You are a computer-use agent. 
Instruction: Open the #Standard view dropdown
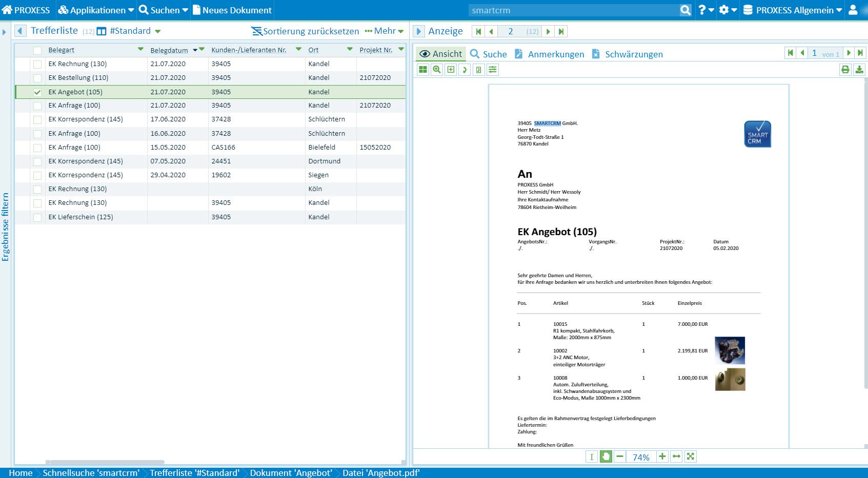(157, 31)
